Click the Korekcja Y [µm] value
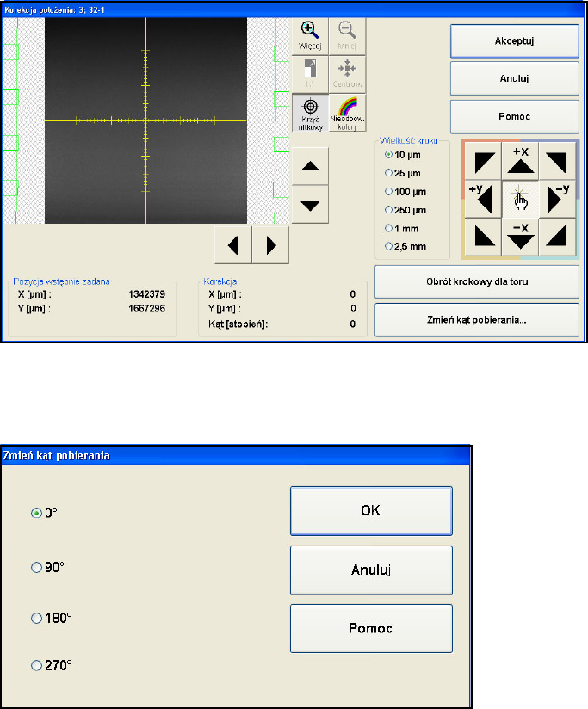 click(353, 308)
